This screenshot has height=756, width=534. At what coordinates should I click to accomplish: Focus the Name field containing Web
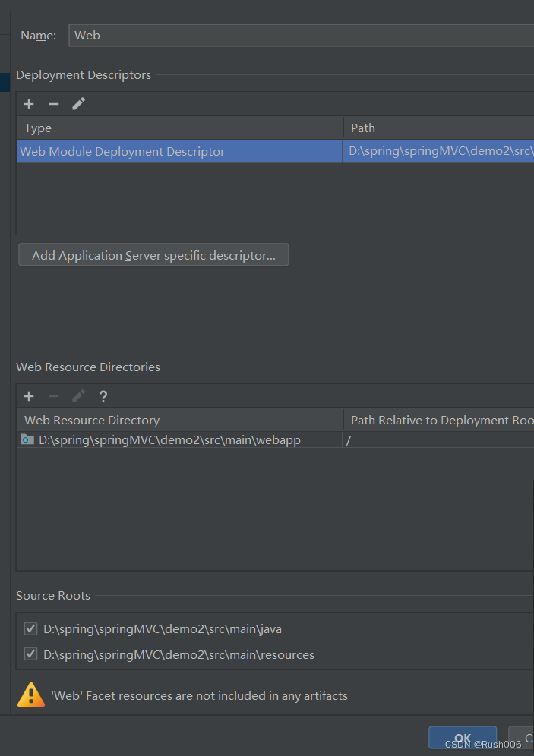click(x=302, y=35)
